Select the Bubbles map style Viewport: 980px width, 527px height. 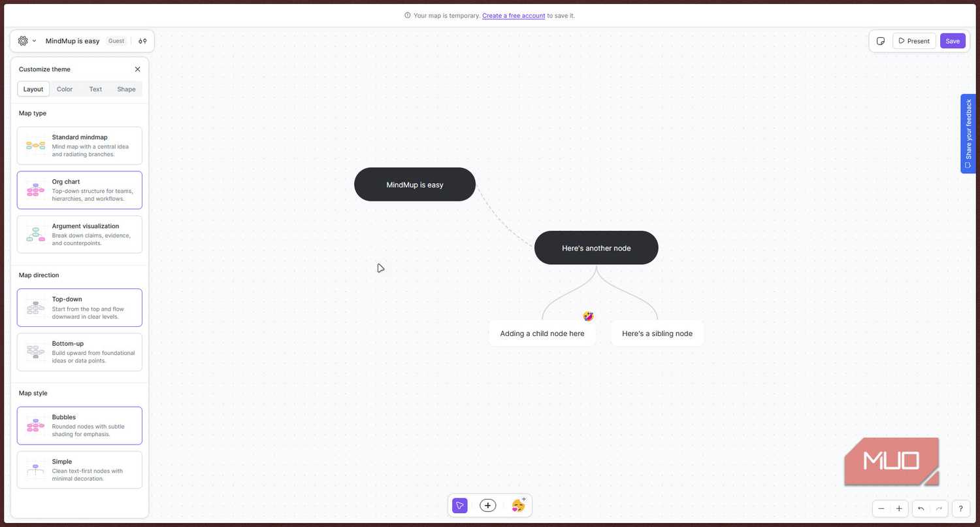[x=80, y=425]
